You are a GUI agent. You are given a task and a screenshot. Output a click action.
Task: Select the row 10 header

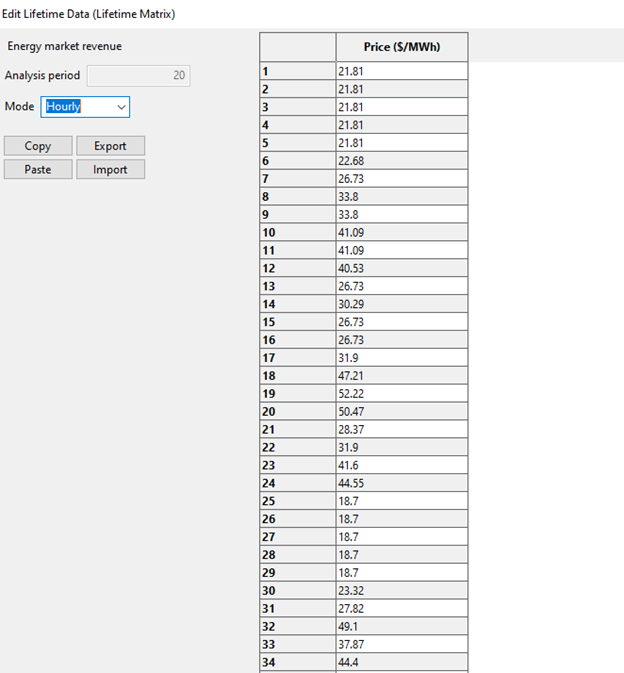point(297,233)
